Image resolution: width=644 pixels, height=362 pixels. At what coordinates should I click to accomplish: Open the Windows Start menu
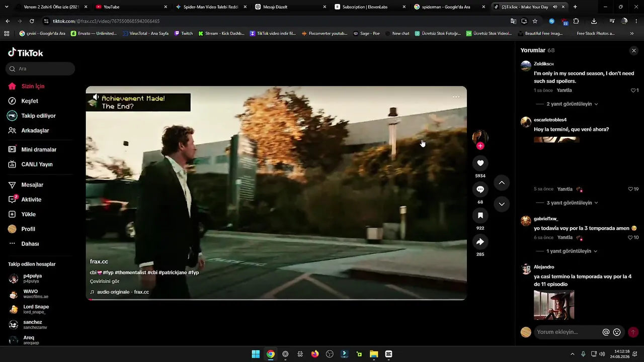(256, 354)
